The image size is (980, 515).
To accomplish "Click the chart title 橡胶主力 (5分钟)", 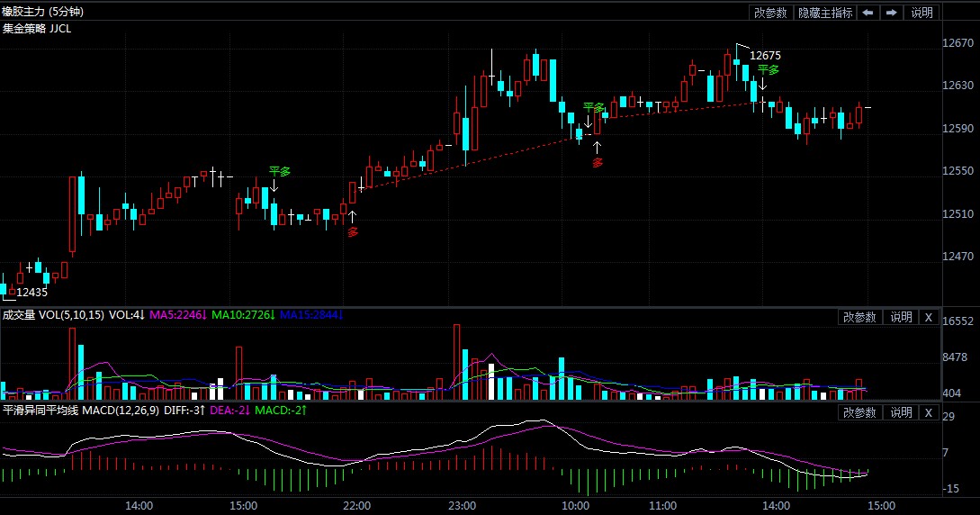I will pos(42,11).
